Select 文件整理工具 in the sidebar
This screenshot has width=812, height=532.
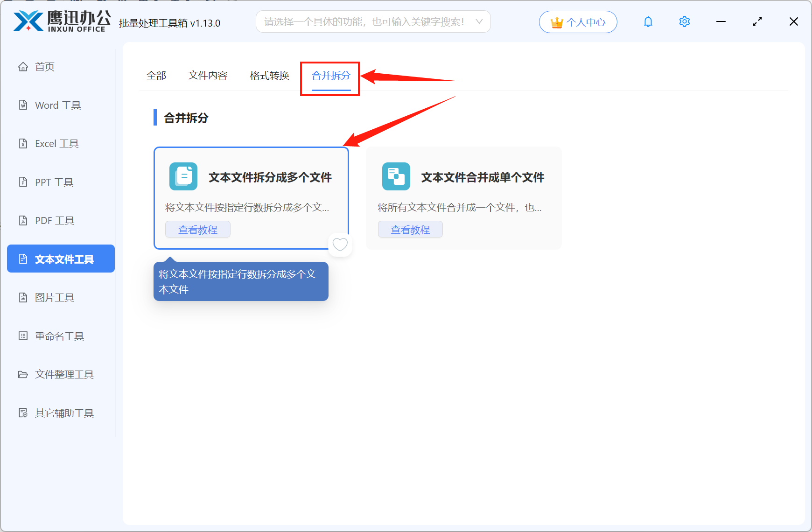point(63,374)
